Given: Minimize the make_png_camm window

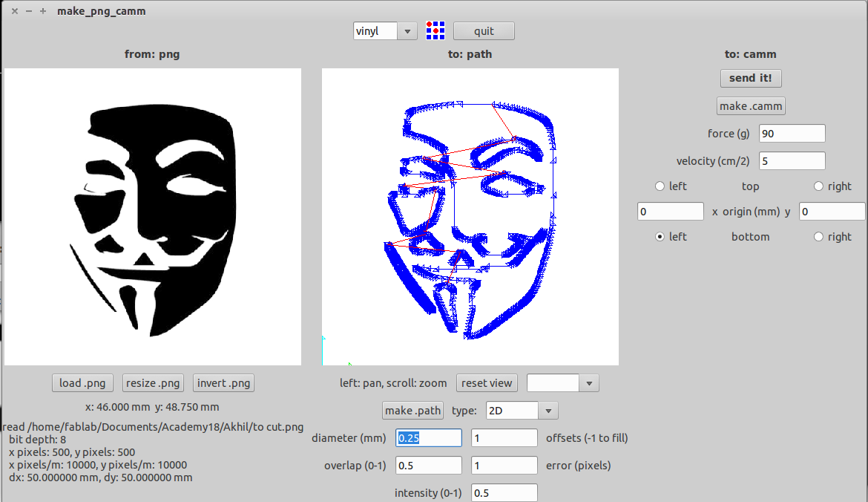Looking at the screenshot, I should point(29,11).
